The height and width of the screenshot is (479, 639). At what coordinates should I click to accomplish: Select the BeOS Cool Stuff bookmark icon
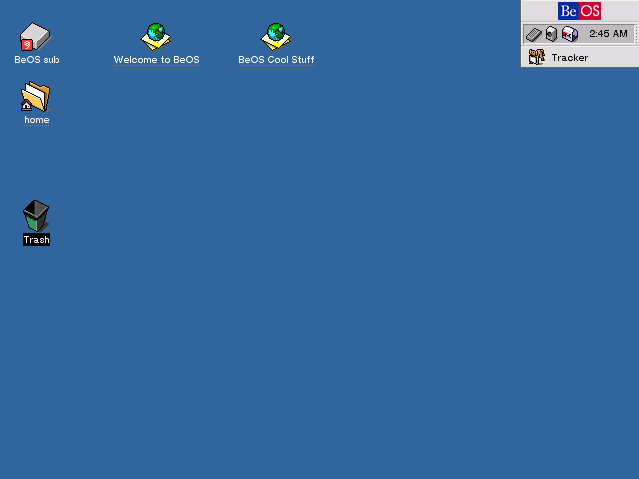276,37
